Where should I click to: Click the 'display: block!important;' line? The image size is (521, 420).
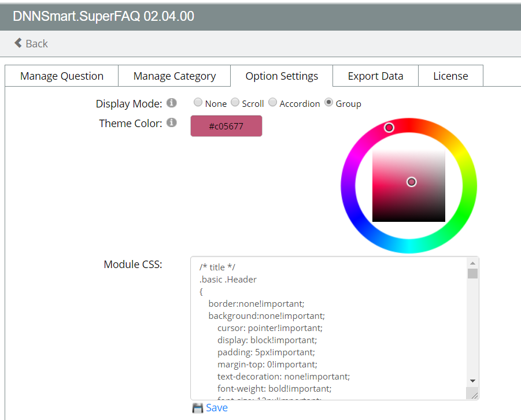click(267, 340)
